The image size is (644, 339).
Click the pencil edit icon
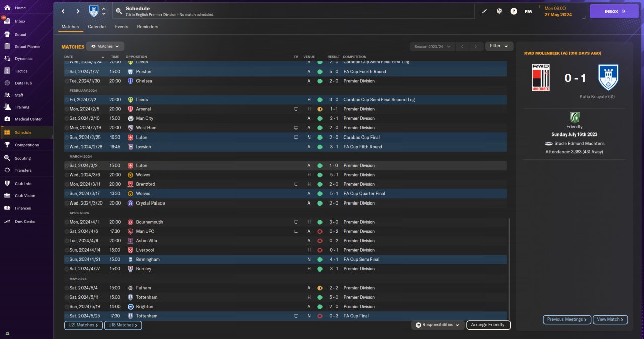click(485, 11)
